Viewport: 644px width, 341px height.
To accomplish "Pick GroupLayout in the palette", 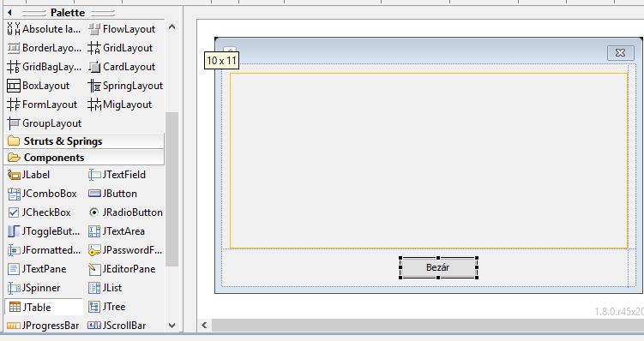I will coord(45,123).
